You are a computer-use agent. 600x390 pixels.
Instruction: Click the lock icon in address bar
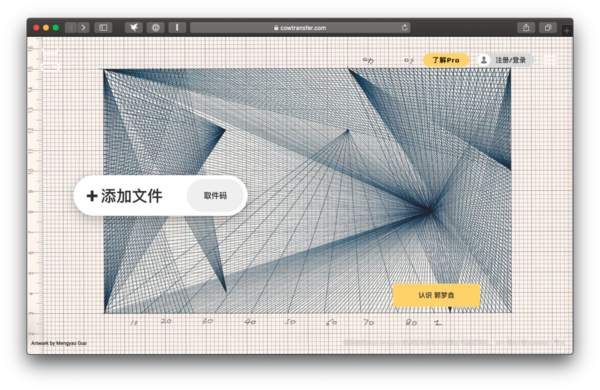tap(276, 28)
